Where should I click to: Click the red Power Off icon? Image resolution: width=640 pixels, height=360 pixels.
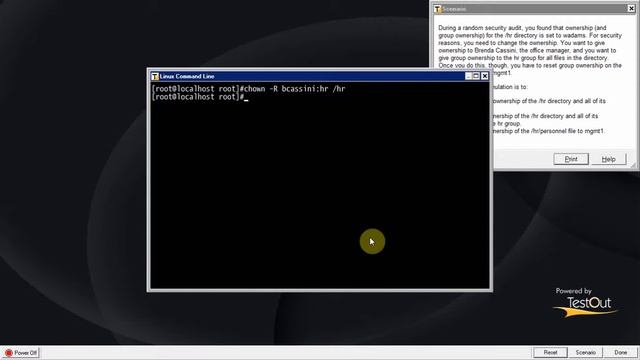click(9, 353)
